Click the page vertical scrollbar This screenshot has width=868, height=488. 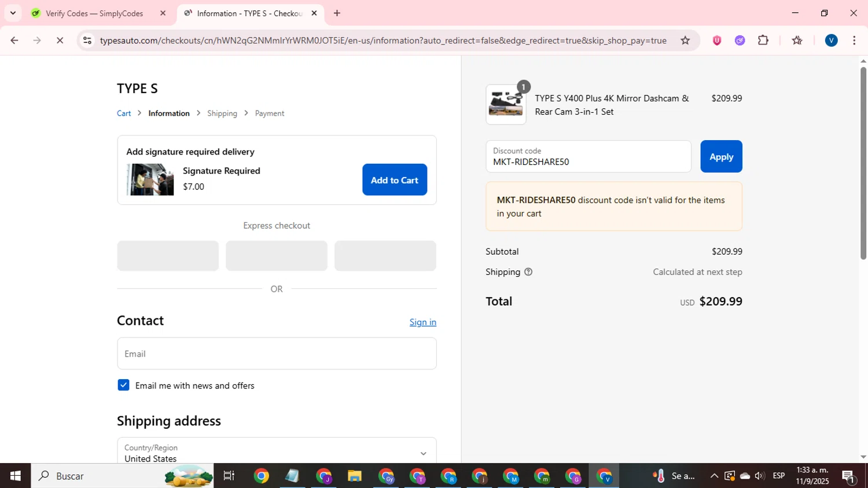click(x=863, y=163)
